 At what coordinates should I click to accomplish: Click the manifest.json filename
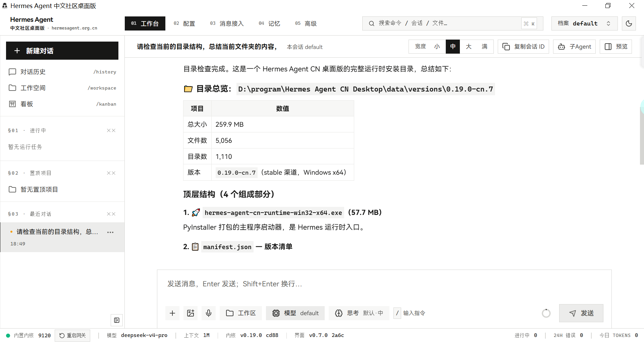[x=227, y=247]
